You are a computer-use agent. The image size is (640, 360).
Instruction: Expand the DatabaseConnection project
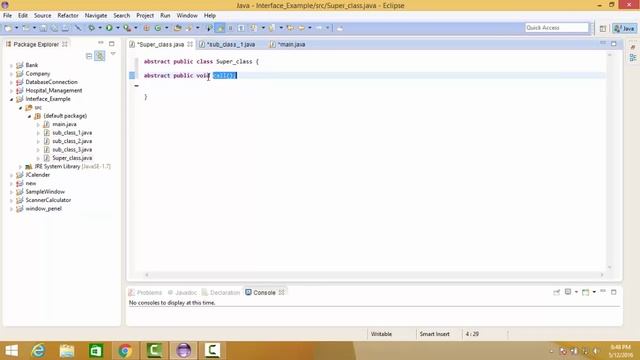pyautogui.click(x=11, y=82)
